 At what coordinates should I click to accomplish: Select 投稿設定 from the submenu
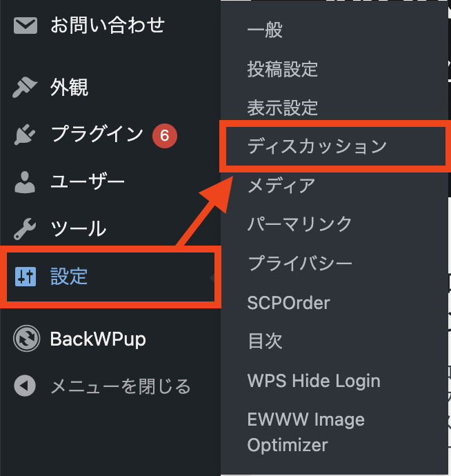point(283,69)
